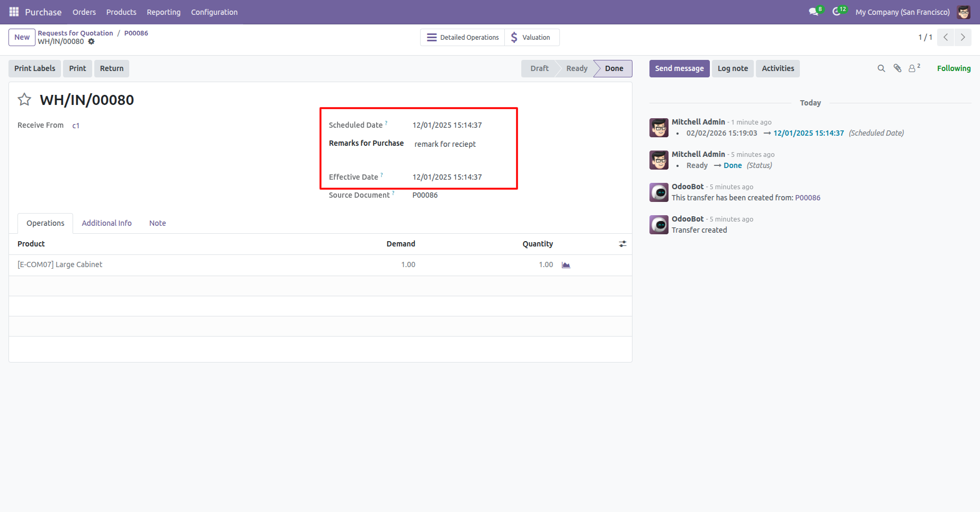Go to previous record arrow
This screenshot has width=980, height=512.
(x=946, y=37)
